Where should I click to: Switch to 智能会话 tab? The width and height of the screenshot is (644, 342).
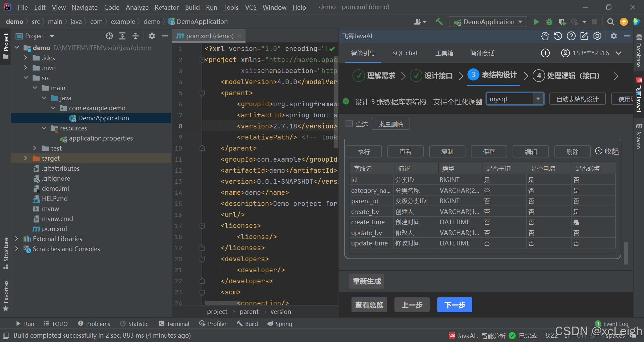pyautogui.click(x=482, y=53)
